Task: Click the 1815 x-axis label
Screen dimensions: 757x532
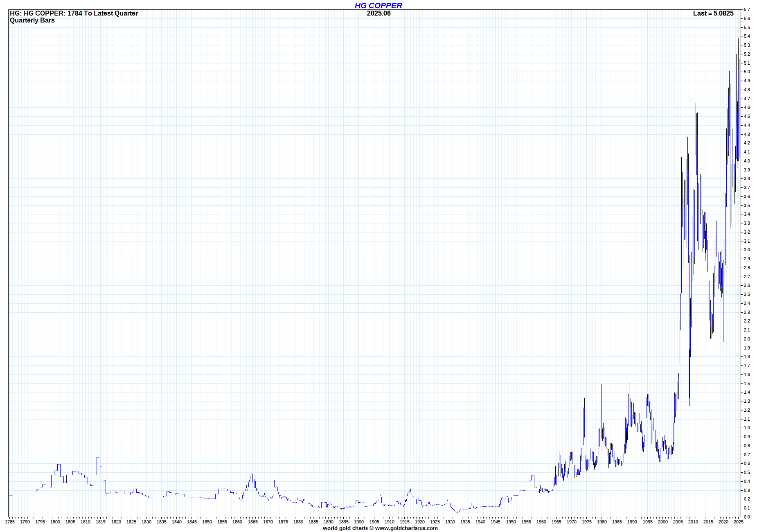Action: pos(101,522)
